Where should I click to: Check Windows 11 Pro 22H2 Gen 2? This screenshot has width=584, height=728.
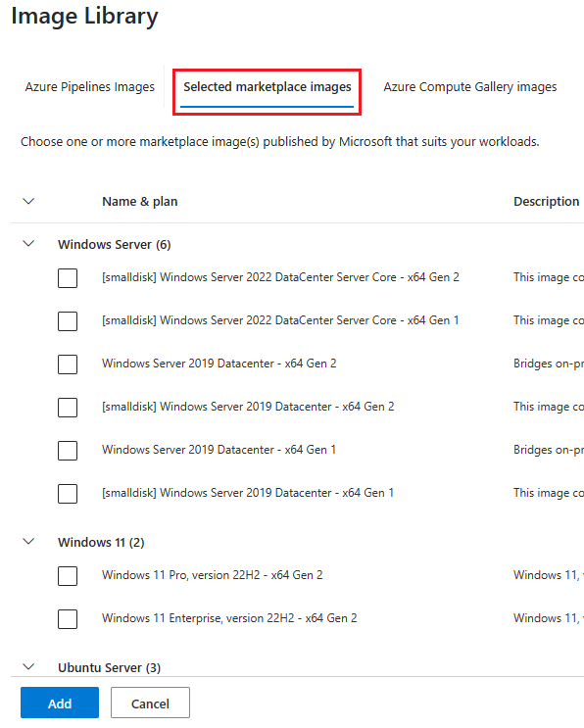68,576
